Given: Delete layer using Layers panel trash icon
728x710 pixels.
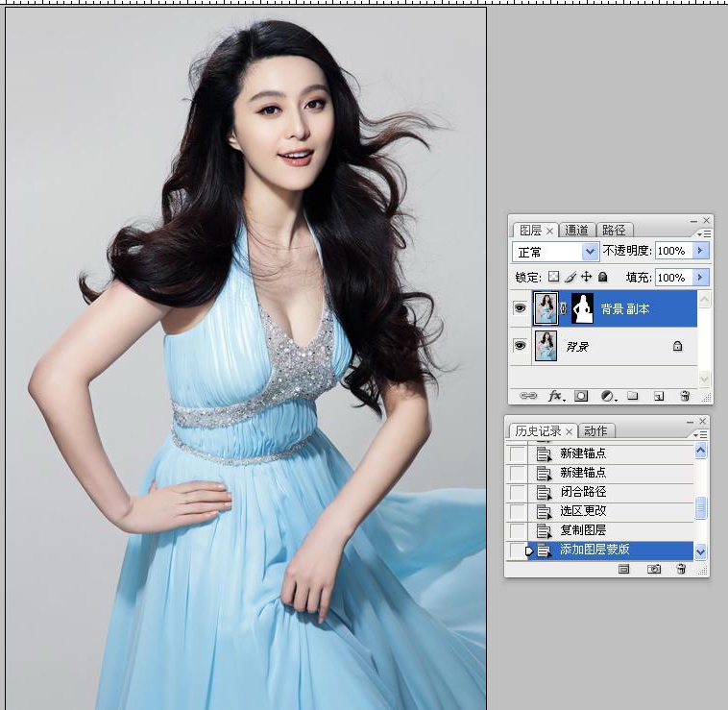Looking at the screenshot, I should (x=685, y=395).
